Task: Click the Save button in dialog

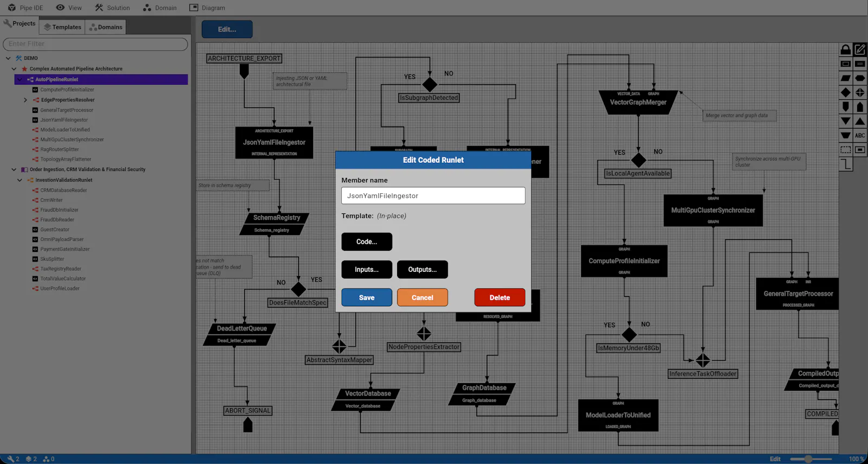Action: click(367, 297)
